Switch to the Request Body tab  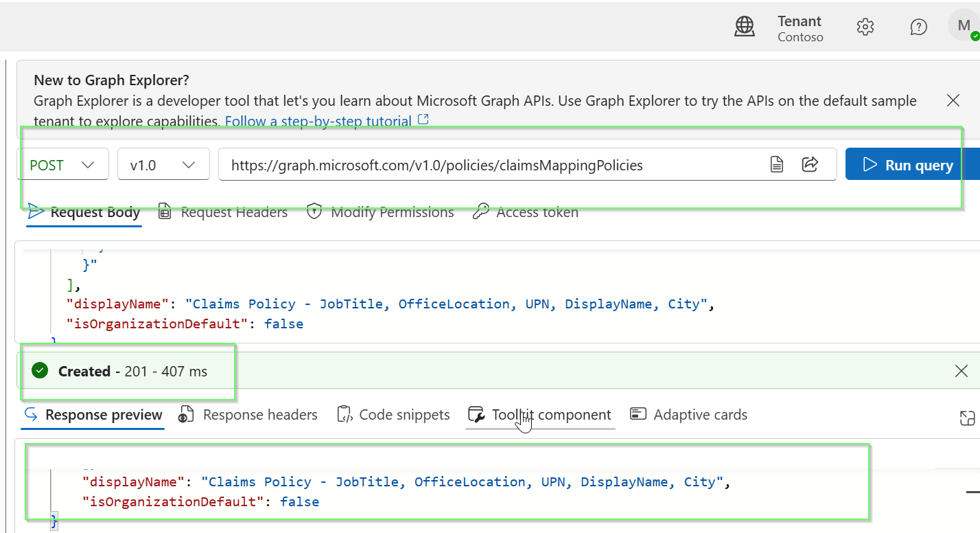pyautogui.click(x=84, y=212)
